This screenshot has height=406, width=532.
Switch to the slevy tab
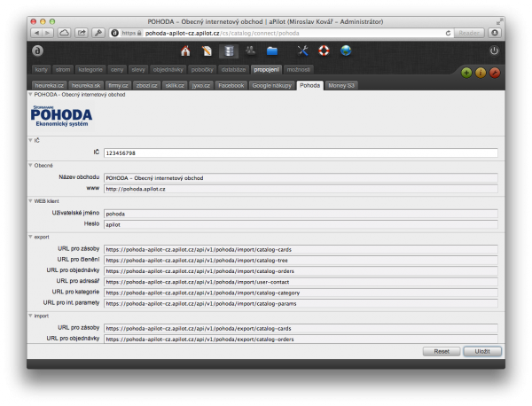click(138, 69)
